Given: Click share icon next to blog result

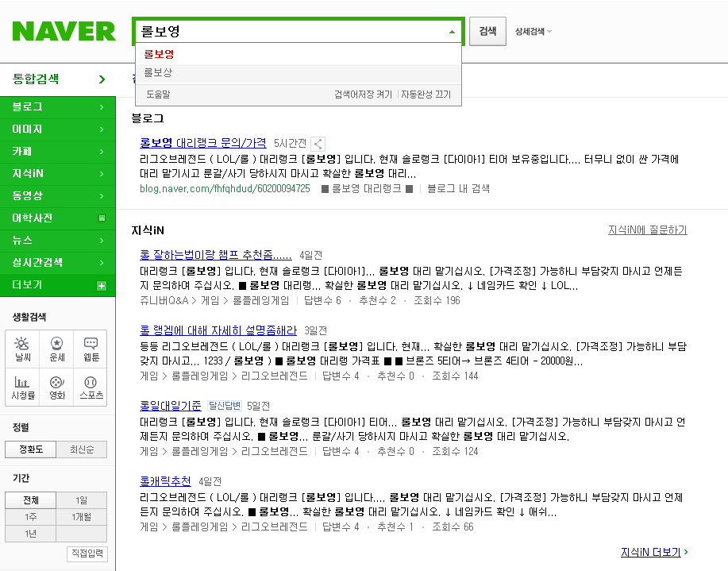Looking at the screenshot, I should pos(318,144).
